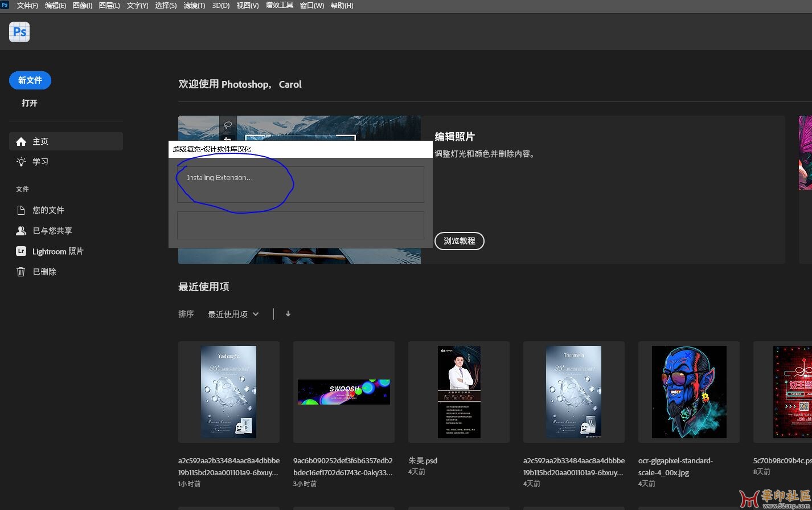Screen dimensions: 812x510
Task: Click the 打开 button
Action: click(30, 103)
